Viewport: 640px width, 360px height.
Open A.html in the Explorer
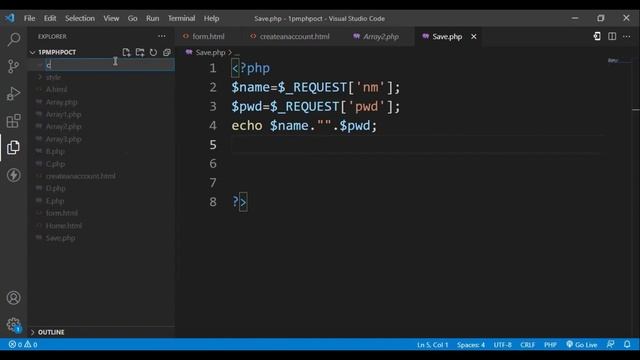56,89
